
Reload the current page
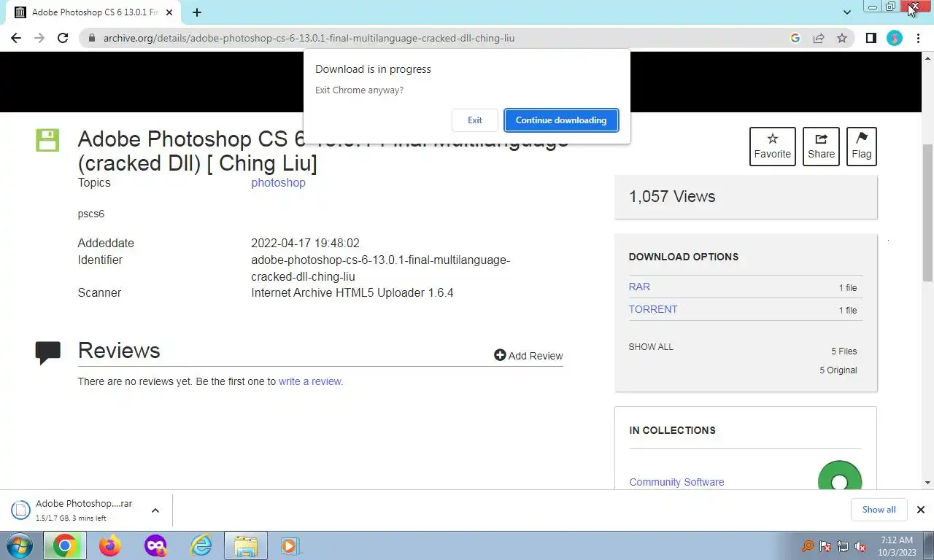[63, 38]
